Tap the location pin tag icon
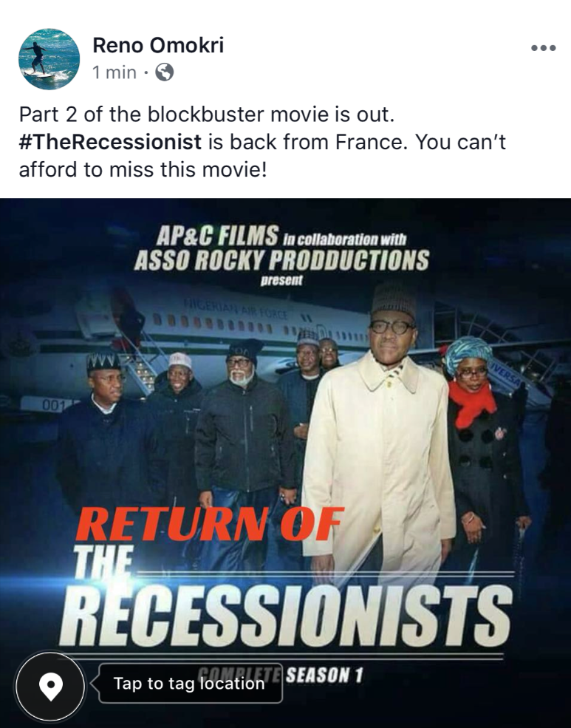 (50, 686)
